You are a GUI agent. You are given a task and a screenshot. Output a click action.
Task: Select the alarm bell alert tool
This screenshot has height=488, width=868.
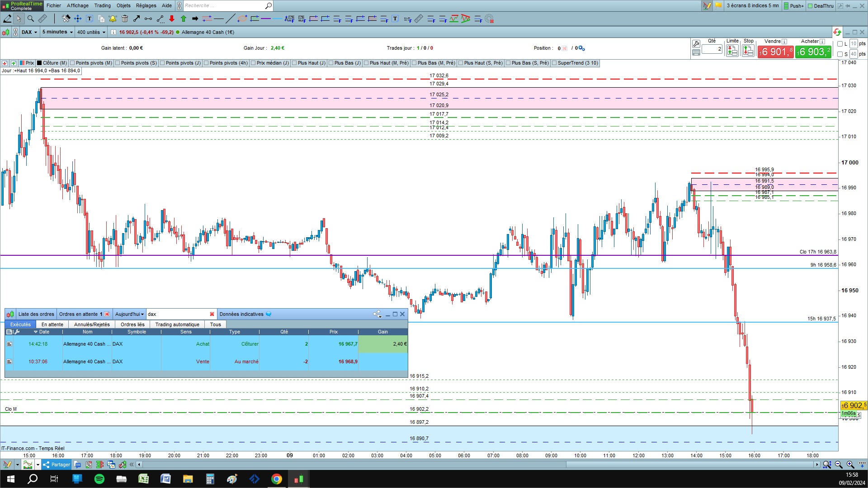tap(113, 19)
